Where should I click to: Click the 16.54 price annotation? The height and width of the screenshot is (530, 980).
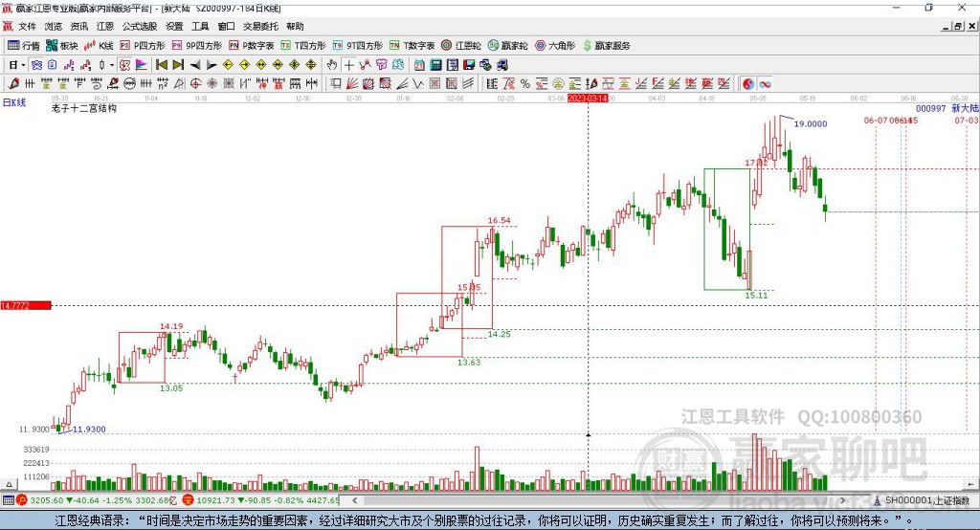click(x=499, y=220)
